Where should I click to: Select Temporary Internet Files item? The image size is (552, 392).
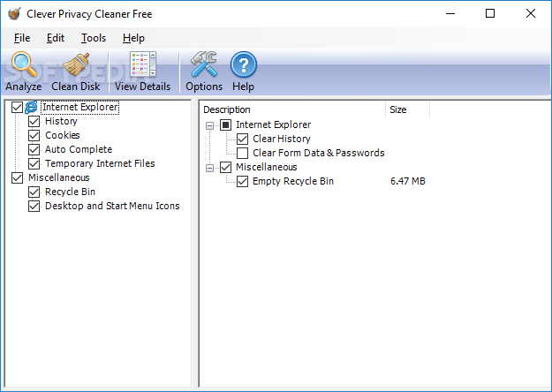[x=100, y=163]
